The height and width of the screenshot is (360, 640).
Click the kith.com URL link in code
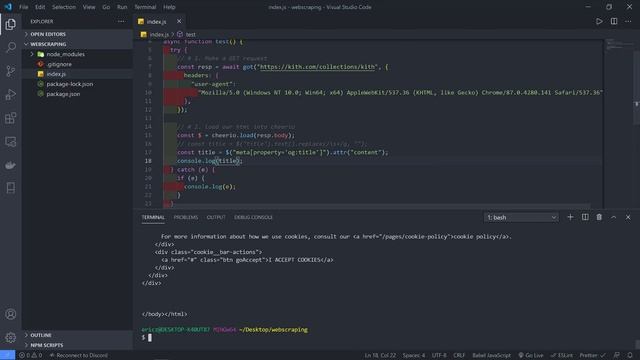[317, 67]
